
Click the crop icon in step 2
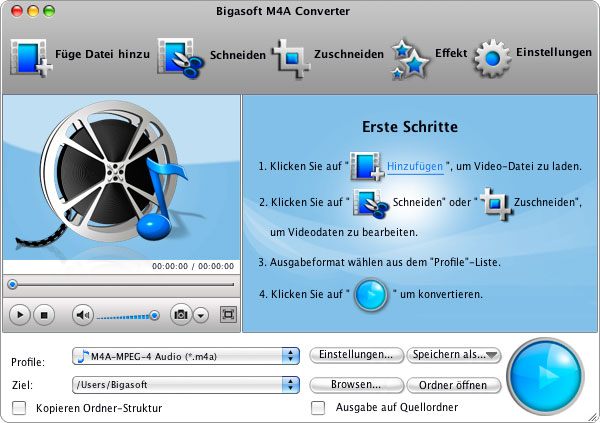pos(496,204)
